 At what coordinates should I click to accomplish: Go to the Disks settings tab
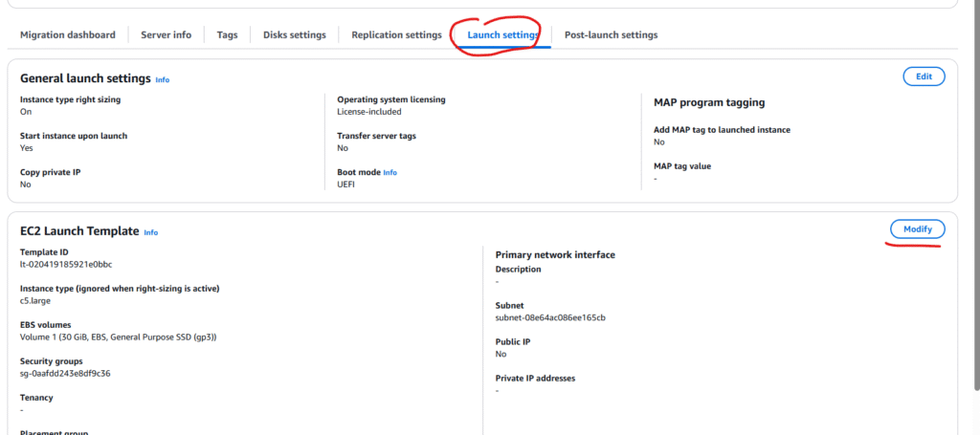295,35
